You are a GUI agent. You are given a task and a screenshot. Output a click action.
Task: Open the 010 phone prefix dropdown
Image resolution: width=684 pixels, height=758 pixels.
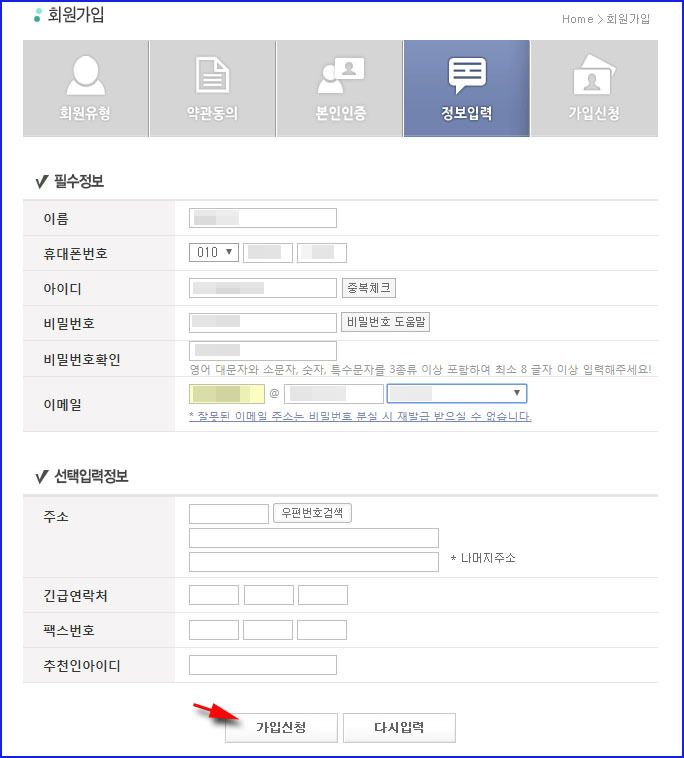tap(214, 252)
